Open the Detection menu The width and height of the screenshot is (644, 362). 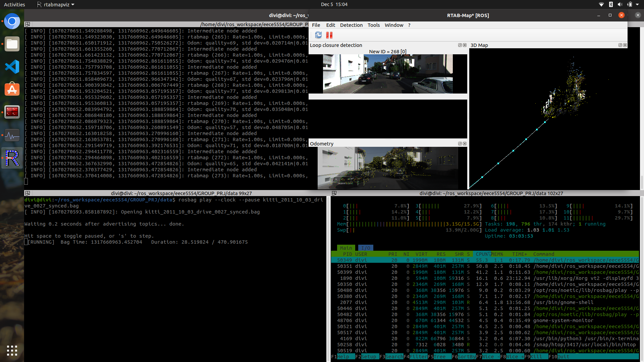click(351, 25)
